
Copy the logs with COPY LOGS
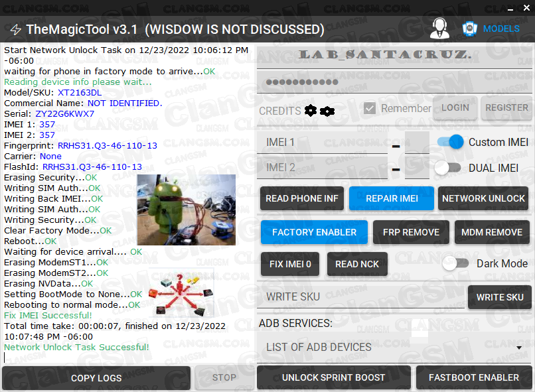coord(96,378)
